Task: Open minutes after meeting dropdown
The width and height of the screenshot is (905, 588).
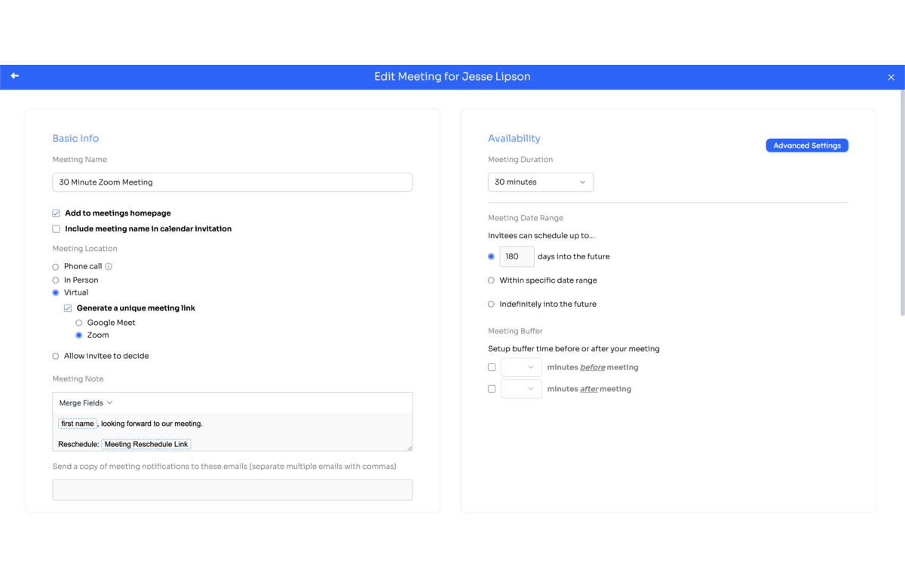Action: coord(521,389)
